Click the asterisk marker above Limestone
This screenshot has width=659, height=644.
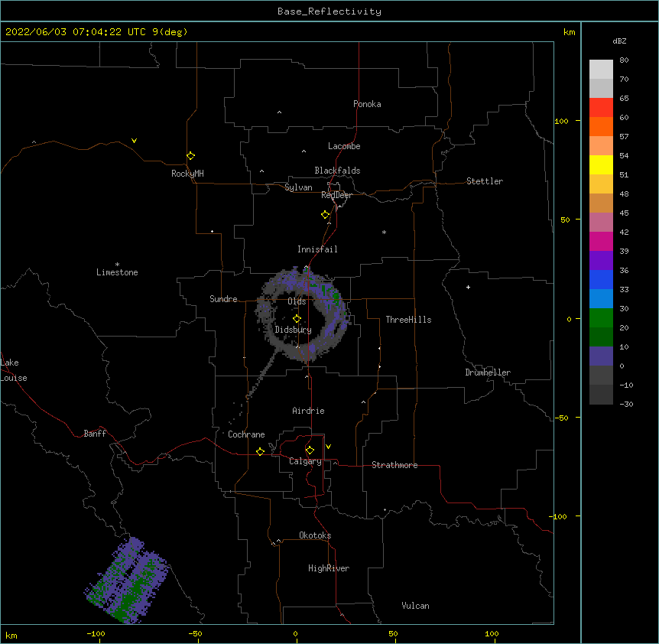pos(117,265)
